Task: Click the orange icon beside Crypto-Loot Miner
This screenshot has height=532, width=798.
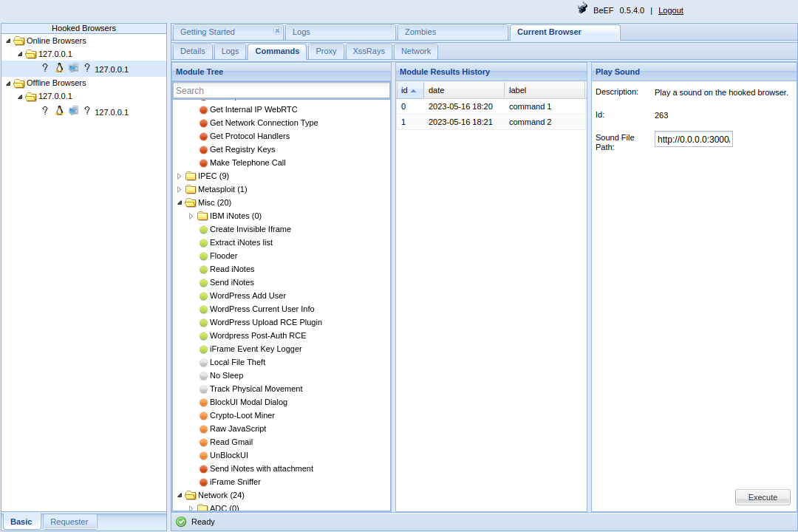Action: tap(203, 416)
